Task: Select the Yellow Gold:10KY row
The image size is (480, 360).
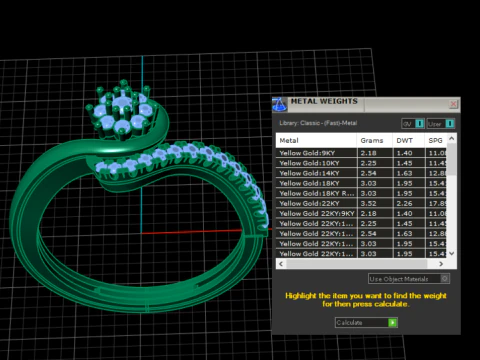Action: 361,163
